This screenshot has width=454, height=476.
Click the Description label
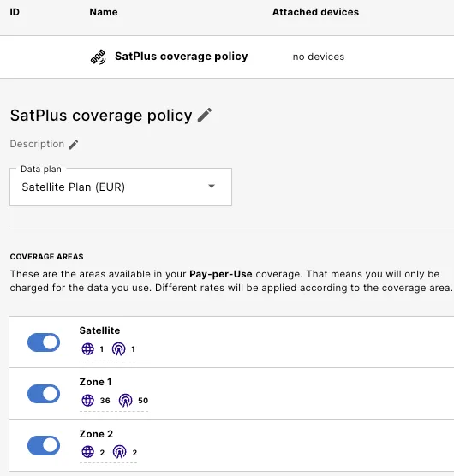click(37, 144)
